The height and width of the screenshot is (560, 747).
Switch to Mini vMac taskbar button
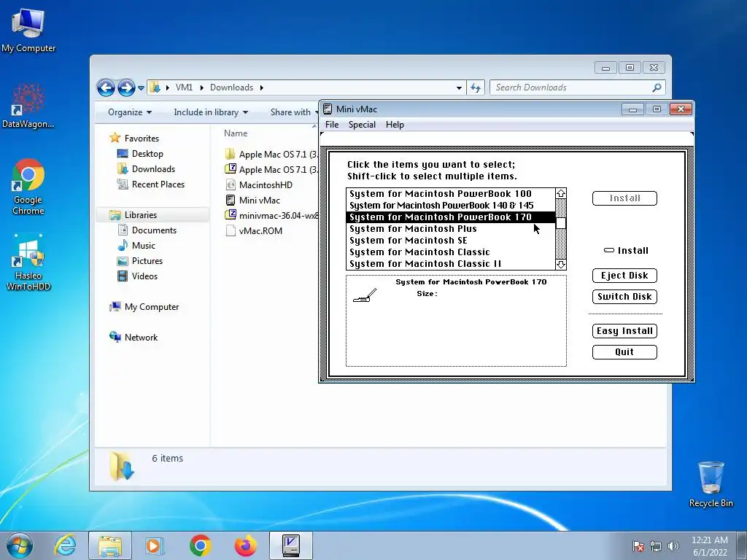[x=290, y=545]
